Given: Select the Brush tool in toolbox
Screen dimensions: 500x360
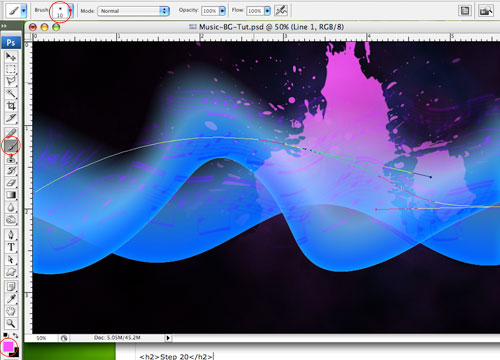Looking at the screenshot, I should 11,146.
